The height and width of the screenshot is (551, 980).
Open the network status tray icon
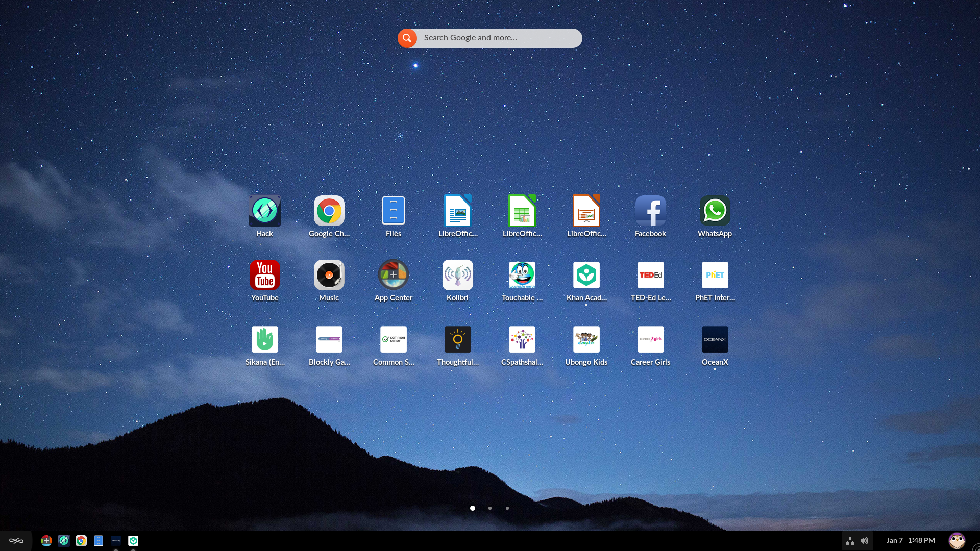coord(850,541)
